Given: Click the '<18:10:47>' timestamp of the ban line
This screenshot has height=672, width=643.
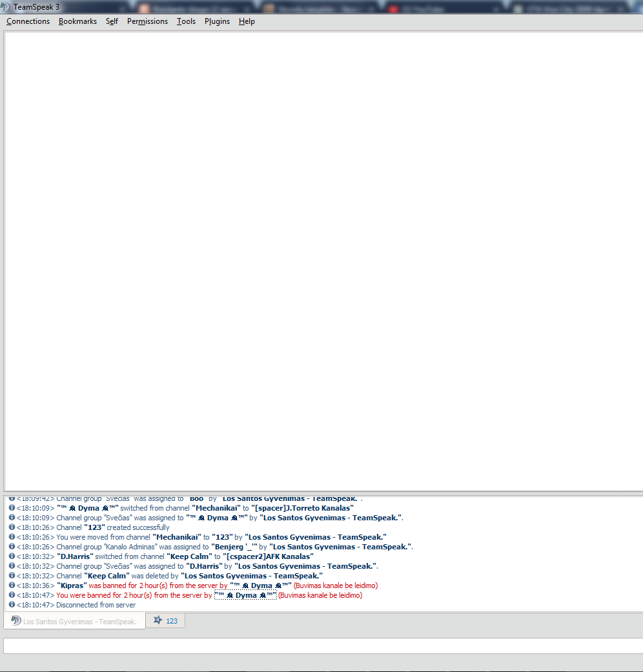Looking at the screenshot, I should (36, 595).
